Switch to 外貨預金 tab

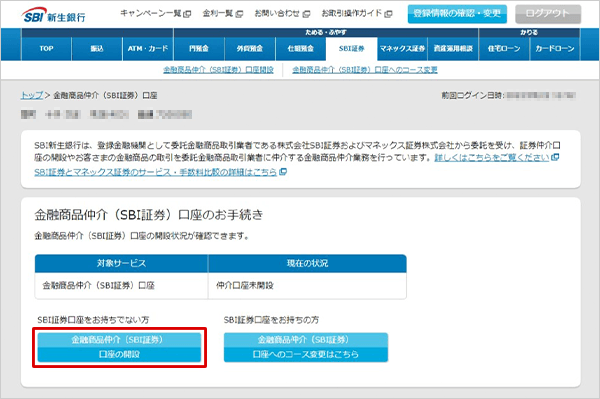249,49
